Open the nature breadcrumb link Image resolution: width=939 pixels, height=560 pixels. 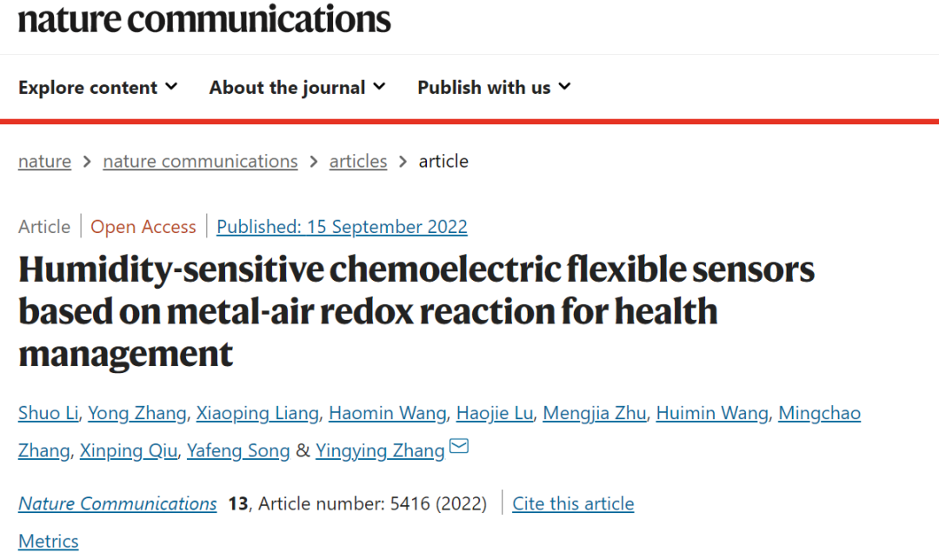[x=44, y=161]
